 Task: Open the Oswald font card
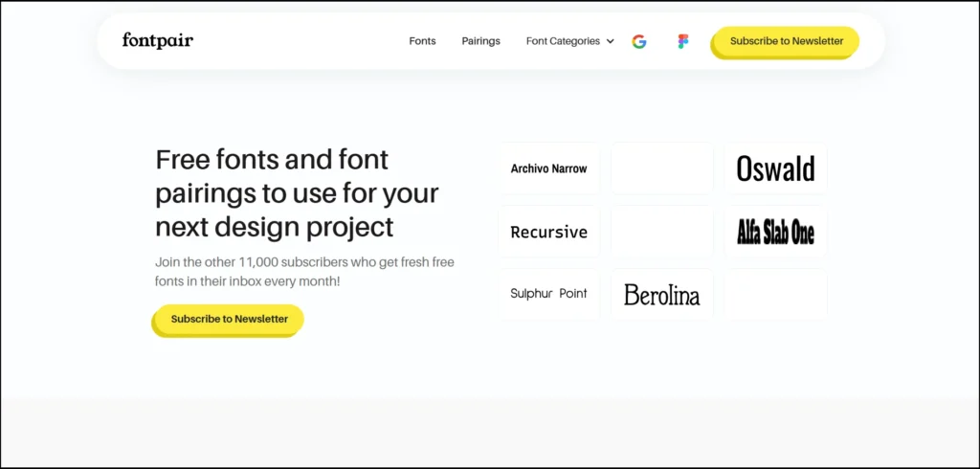(x=775, y=168)
